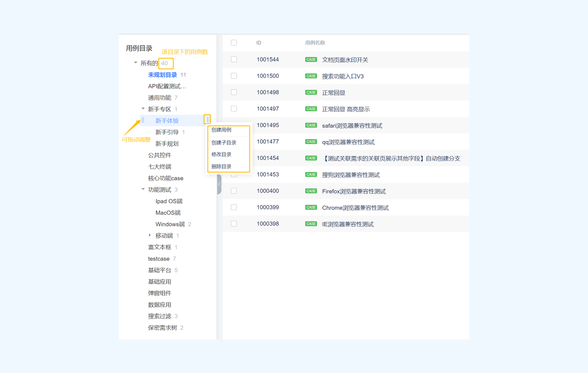Tick the select-all checkbox in the header

pyautogui.click(x=234, y=43)
